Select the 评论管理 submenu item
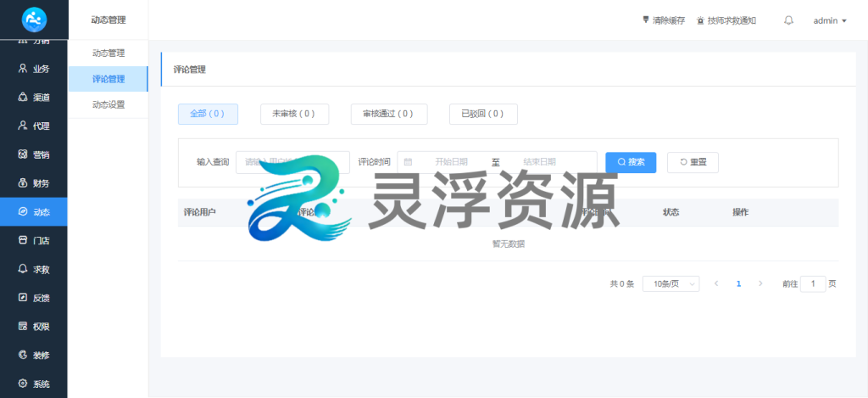 pos(108,79)
